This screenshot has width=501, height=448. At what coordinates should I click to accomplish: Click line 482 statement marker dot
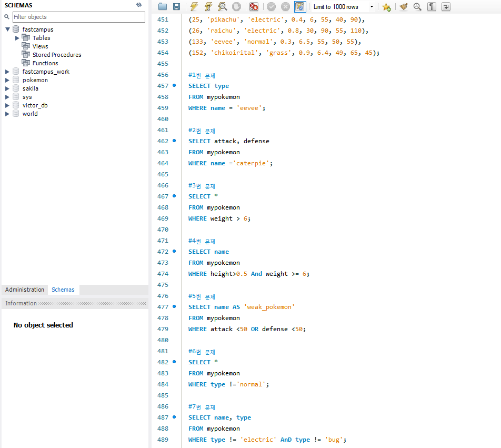[x=174, y=362]
